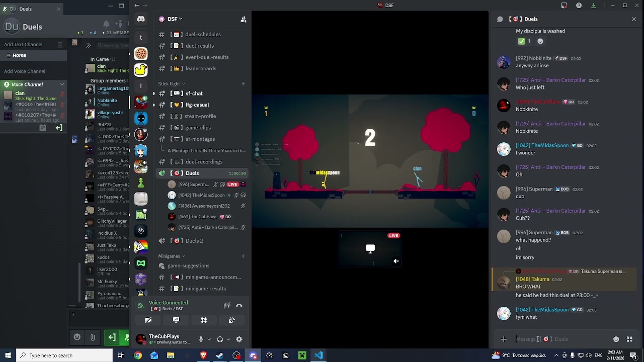Open the sf-montages channel

(x=201, y=139)
